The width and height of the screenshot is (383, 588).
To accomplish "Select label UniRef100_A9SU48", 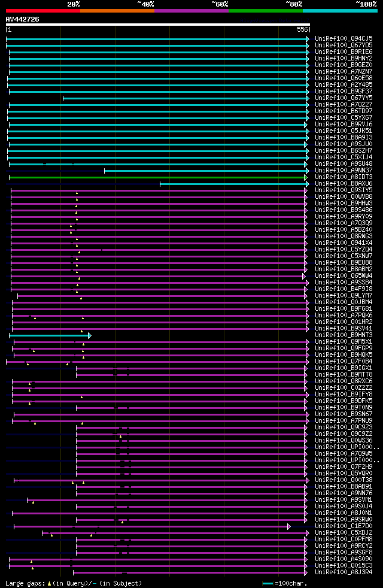I will (x=344, y=164).
